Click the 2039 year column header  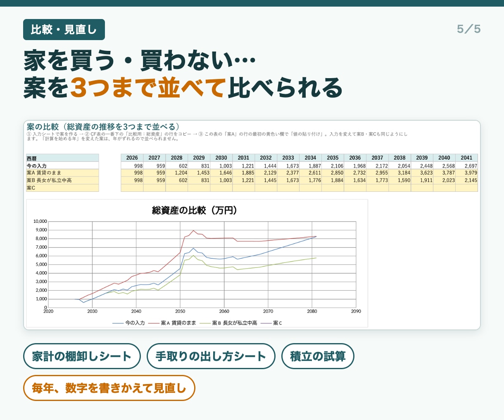pyautogui.click(x=422, y=158)
